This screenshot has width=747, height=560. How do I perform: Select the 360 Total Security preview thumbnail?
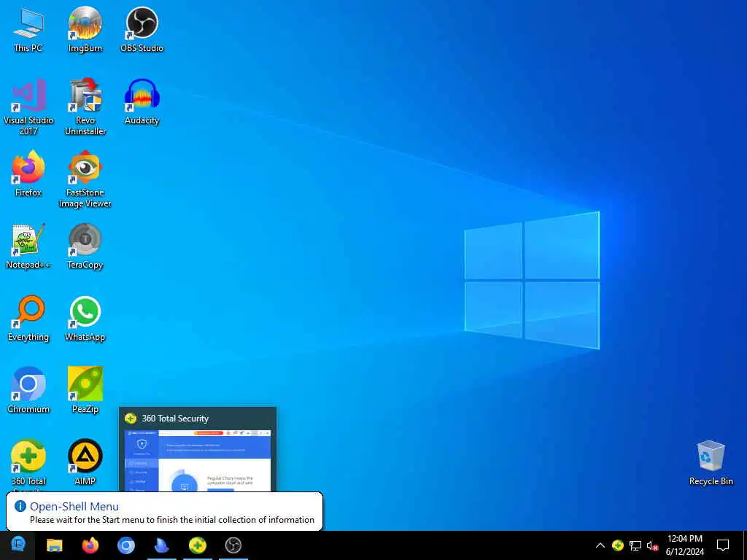pyautogui.click(x=198, y=461)
